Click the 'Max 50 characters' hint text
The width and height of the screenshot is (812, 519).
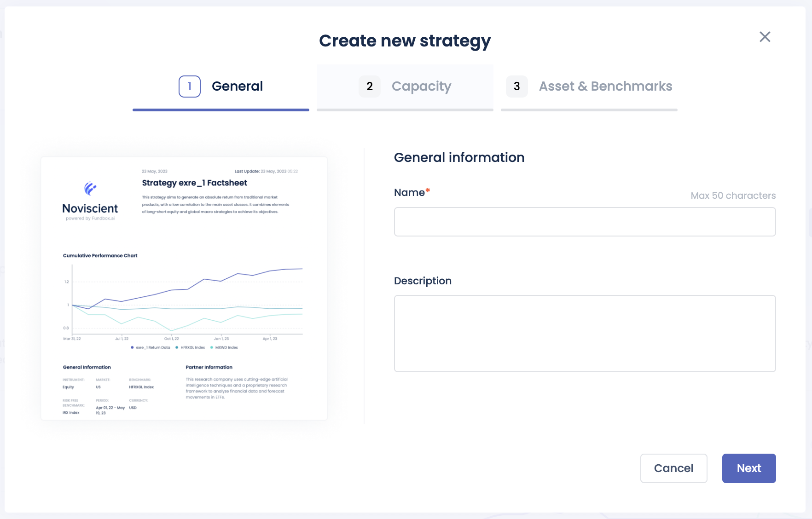click(x=733, y=196)
